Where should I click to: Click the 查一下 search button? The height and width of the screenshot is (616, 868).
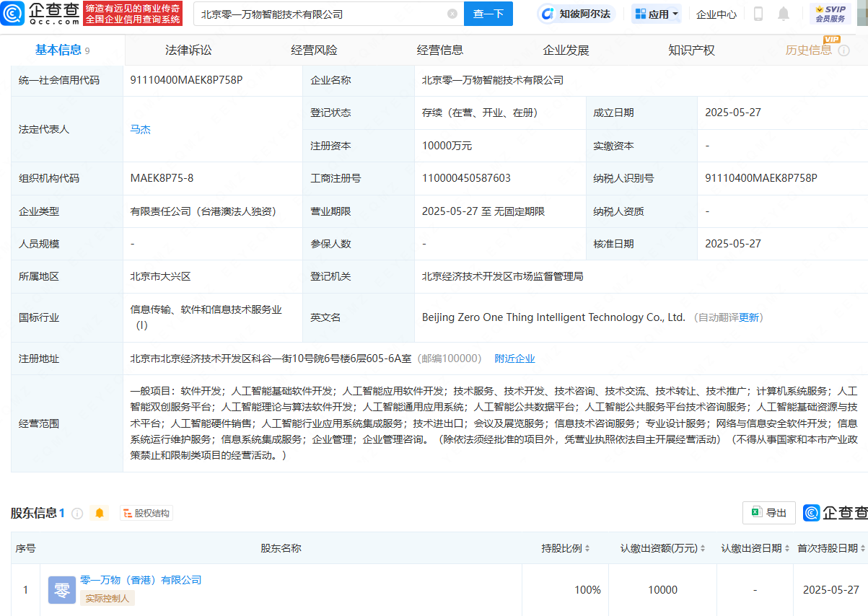pos(488,14)
